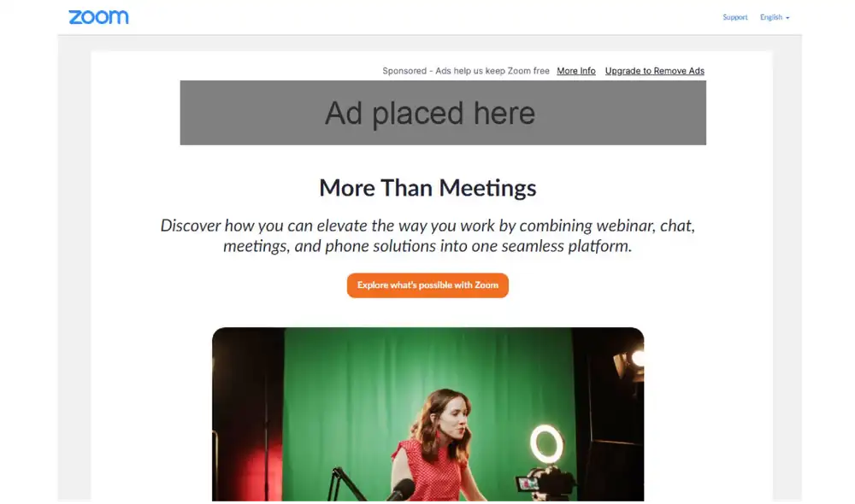The width and height of the screenshot is (855, 504).
Task: Open the Support link
Action: coord(734,17)
